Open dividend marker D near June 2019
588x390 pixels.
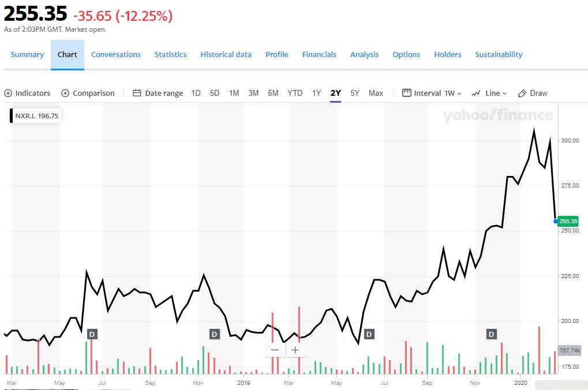[x=369, y=333]
